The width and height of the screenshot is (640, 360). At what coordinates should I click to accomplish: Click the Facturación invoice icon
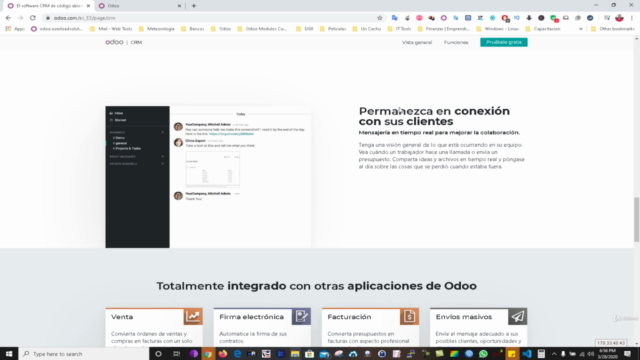tap(409, 316)
